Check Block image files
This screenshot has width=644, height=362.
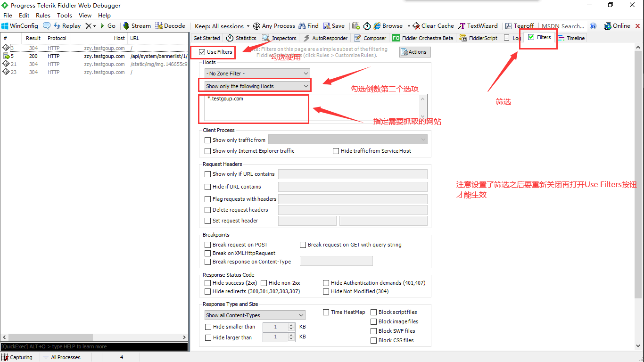pos(374,321)
